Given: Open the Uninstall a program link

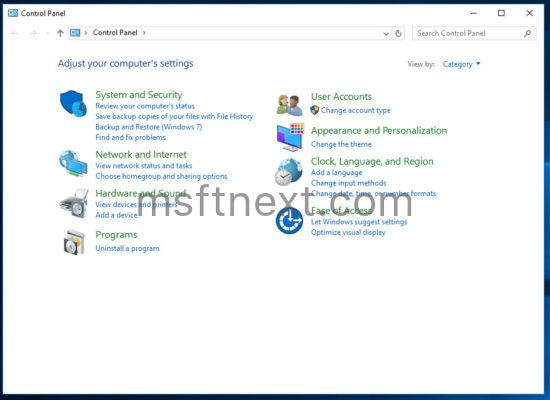Looking at the screenshot, I should pyautogui.click(x=127, y=248).
